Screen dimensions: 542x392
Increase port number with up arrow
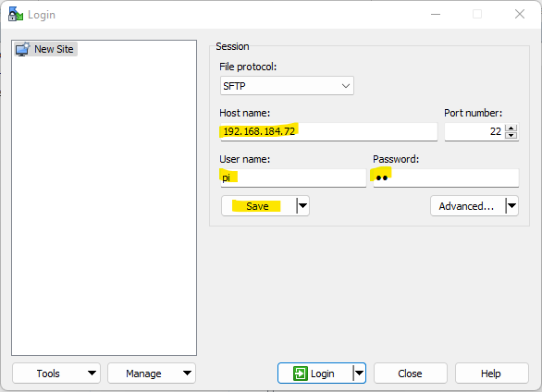click(511, 129)
